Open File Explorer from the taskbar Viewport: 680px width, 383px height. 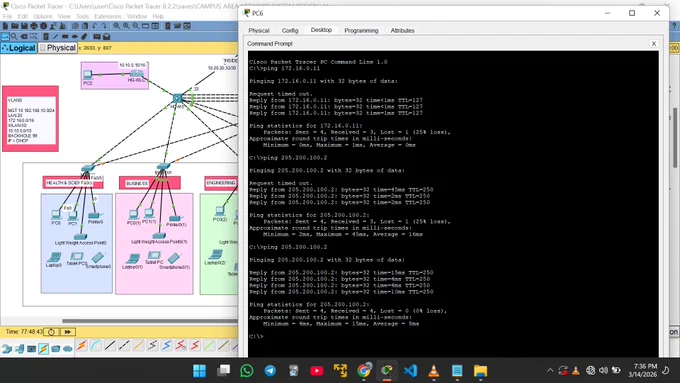tap(480, 371)
